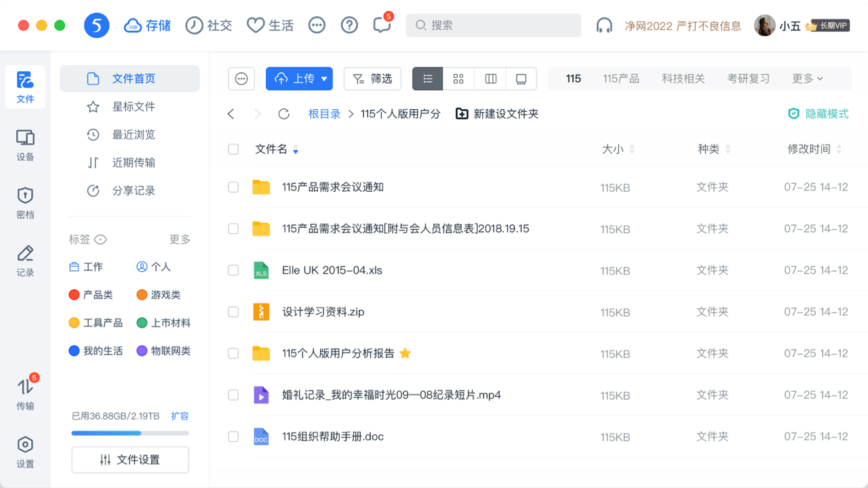Expand the 上传 upload options dropdown
The height and width of the screenshot is (488, 868).
pos(324,79)
